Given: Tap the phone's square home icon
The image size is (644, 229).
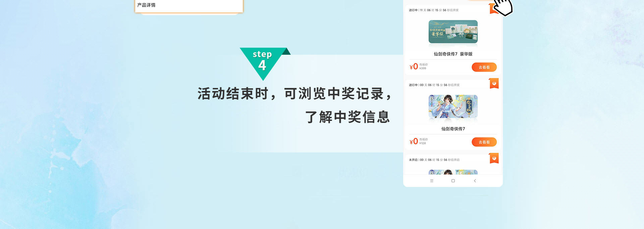Looking at the screenshot, I should pos(453,181).
